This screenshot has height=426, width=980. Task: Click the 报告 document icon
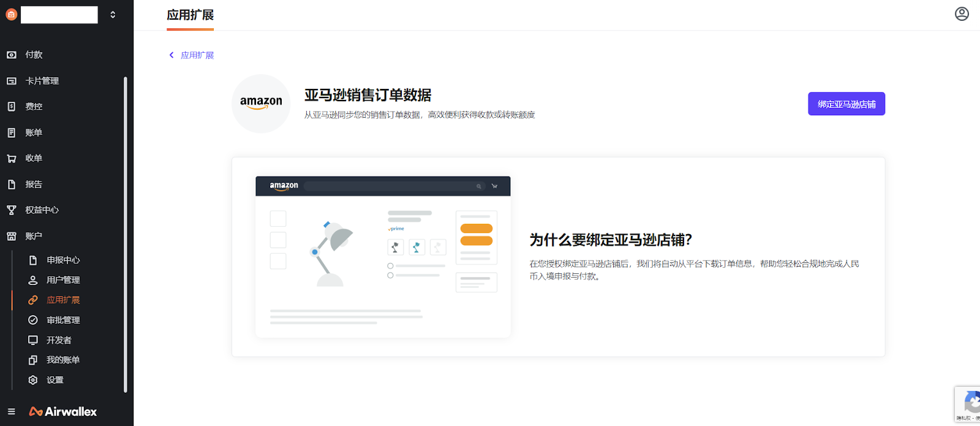(x=11, y=184)
